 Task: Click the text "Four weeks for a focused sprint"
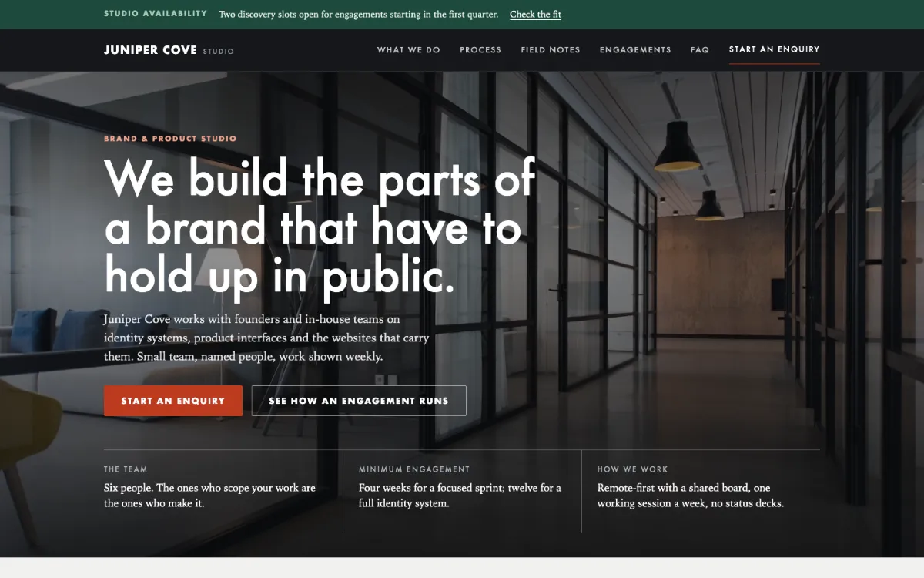click(460, 496)
